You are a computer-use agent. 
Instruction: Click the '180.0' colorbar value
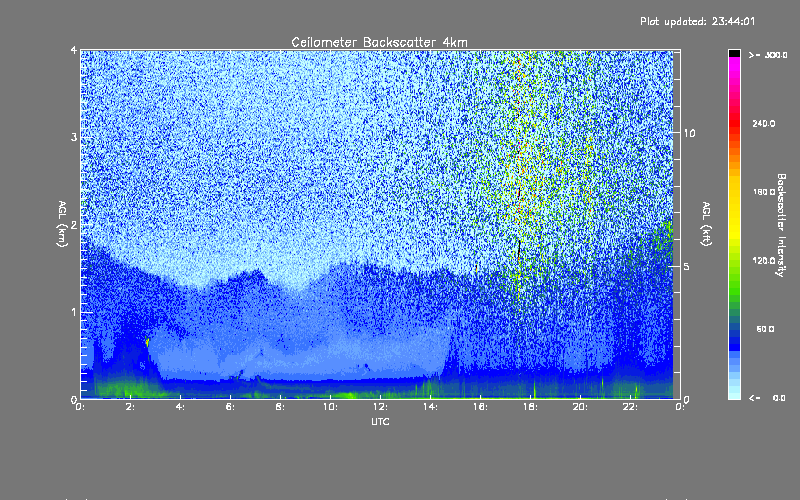click(764, 192)
